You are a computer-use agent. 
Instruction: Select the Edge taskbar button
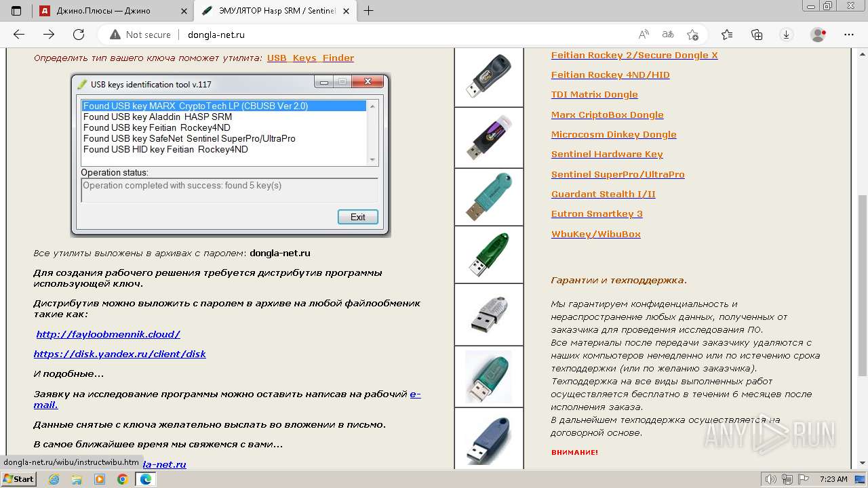click(146, 479)
